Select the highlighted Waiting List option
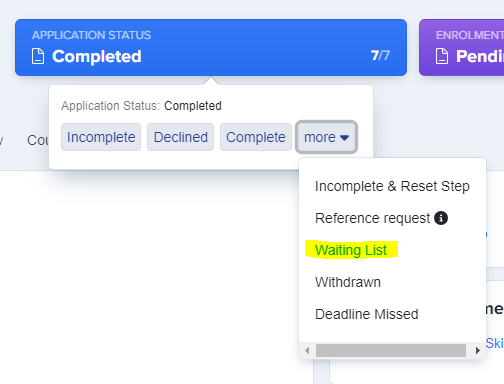 (351, 250)
